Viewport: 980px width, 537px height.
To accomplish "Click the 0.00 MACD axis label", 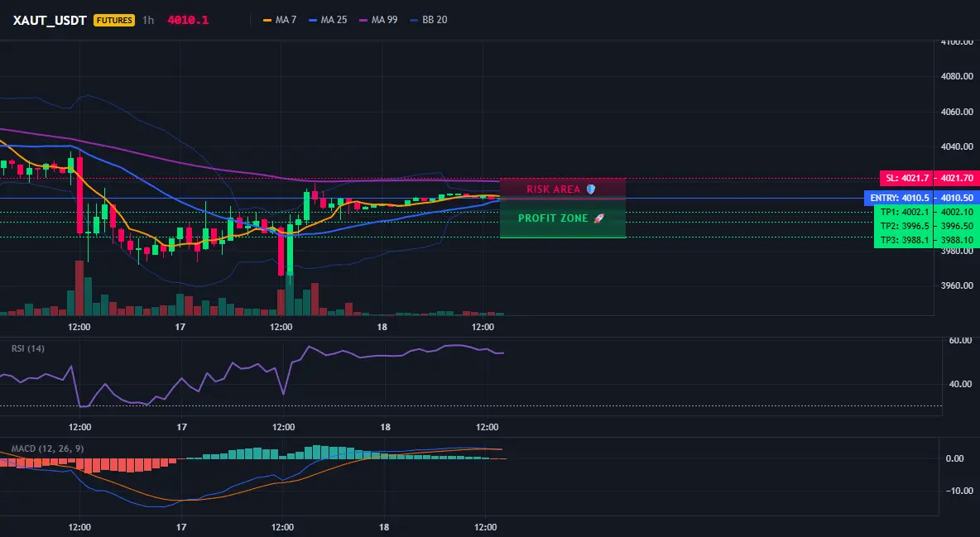I will click(954, 458).
